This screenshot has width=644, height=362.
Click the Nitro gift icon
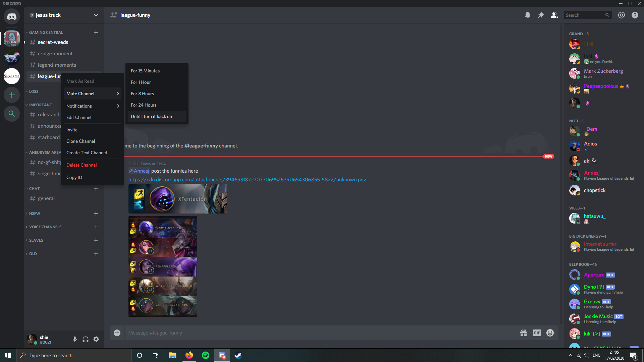pos(523,333)
